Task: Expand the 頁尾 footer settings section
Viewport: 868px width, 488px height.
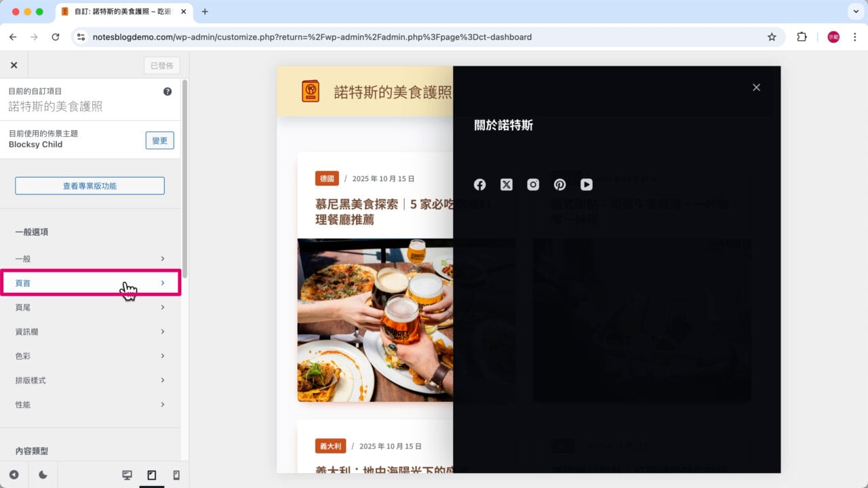Action: (x=92, y=307)
